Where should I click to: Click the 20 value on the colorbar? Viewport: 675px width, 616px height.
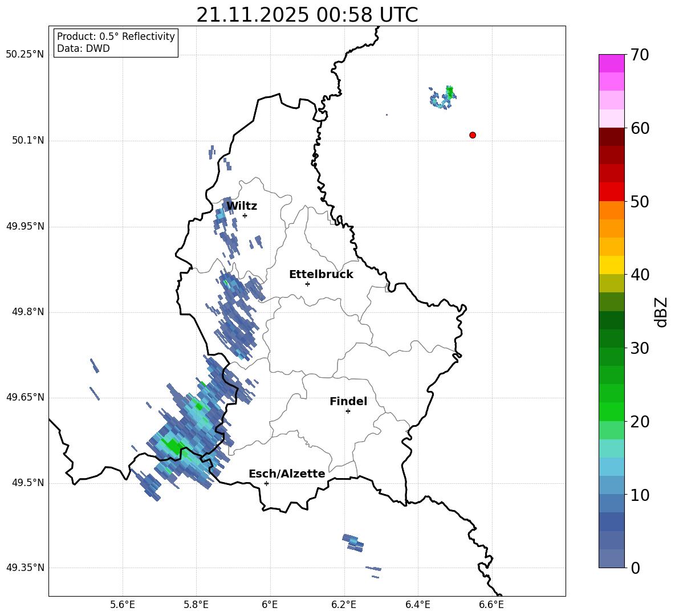coord(640,422)
